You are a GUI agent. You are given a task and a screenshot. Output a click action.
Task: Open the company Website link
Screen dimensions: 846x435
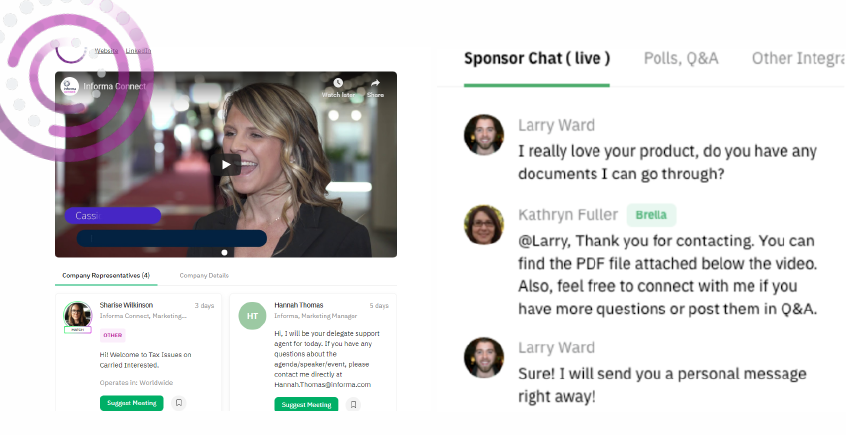click(x=106, y=51)
